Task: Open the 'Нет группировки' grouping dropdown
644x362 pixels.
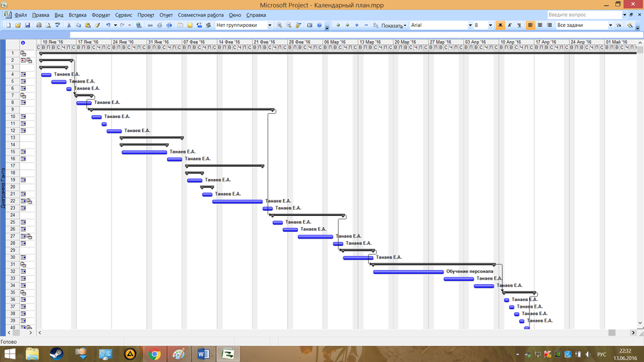Action: (x=270, y=25)
